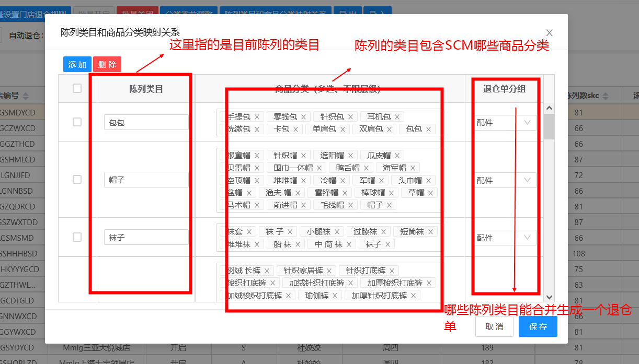Remove the 毛线帽 tag
Viewport: 639px width, 364px height.
coord(350,206)
